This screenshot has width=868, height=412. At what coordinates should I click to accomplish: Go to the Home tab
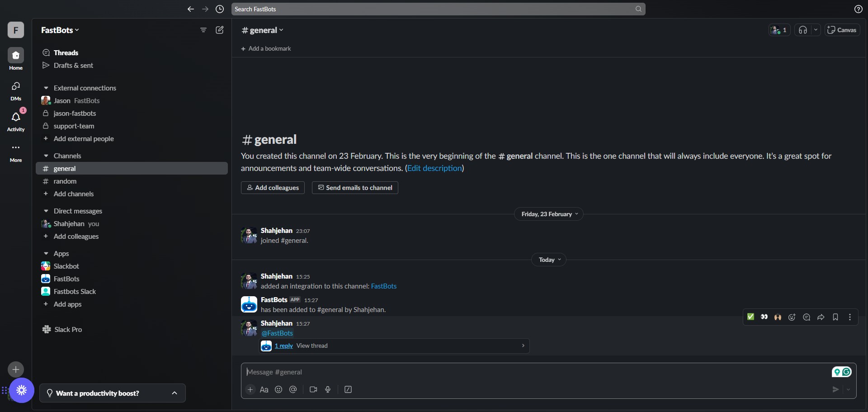point(16,59)
